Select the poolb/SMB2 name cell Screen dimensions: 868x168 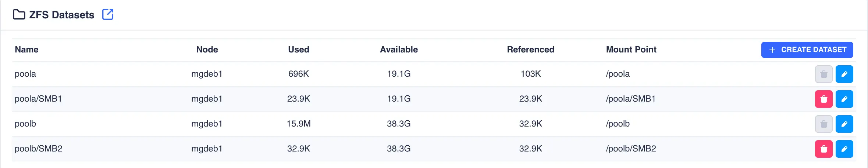[x=39, y=149]
